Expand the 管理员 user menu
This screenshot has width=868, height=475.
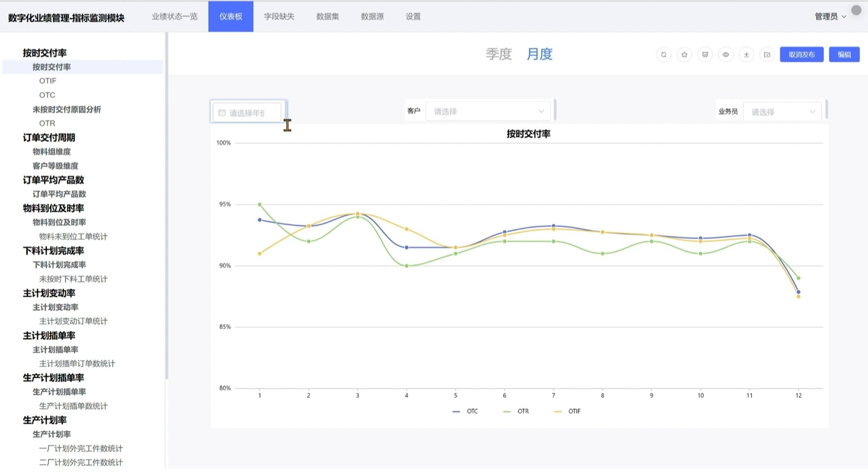click(x=830, y=17)
